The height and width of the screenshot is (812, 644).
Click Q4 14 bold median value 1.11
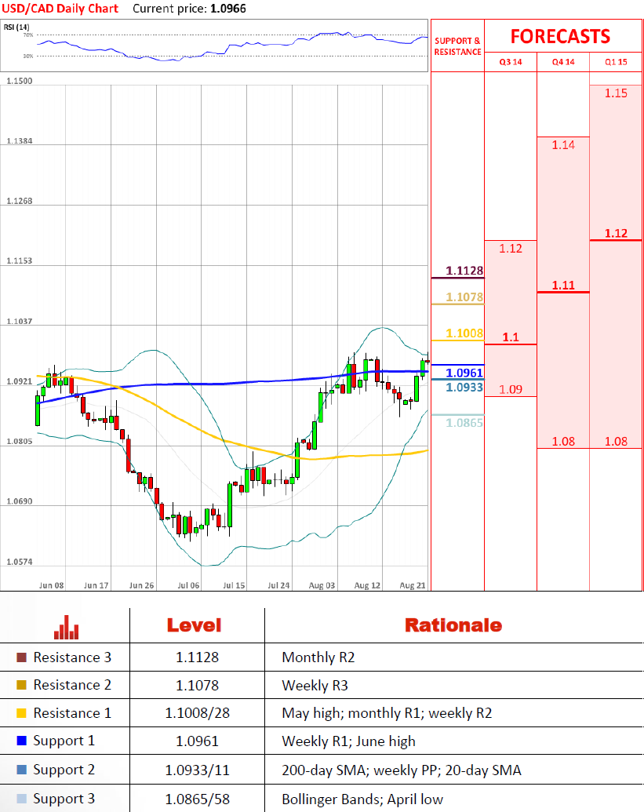(x=563, y=286)
